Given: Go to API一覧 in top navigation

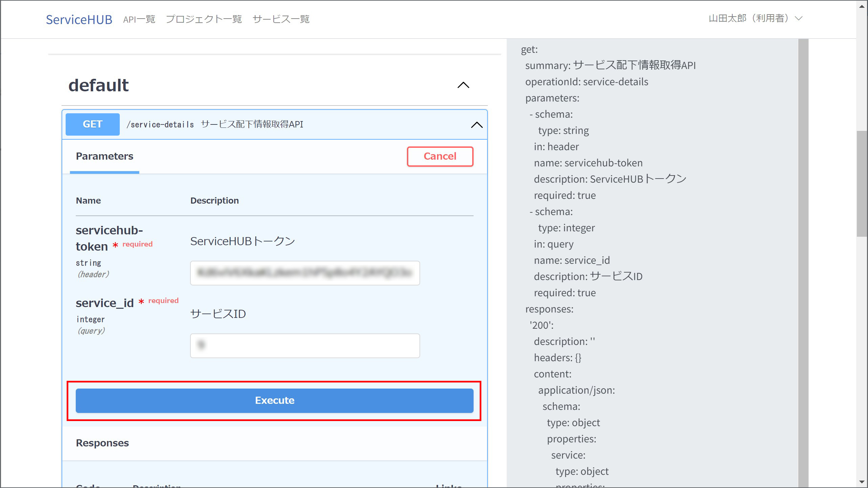Looking at the screenshot, I should (x=139, y=19).
